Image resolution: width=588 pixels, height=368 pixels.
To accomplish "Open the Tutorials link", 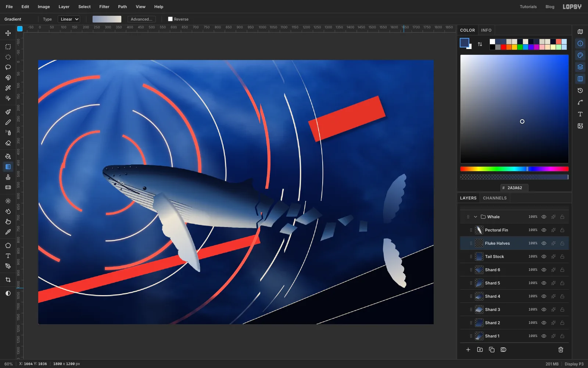I will pyautogui.click(x=528, y=7).
